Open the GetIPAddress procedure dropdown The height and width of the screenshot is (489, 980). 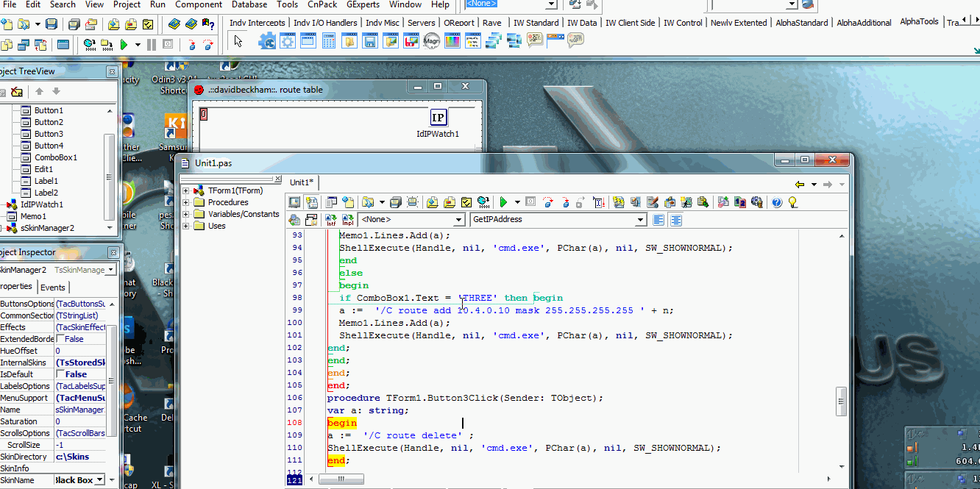(x=640, y=220)
